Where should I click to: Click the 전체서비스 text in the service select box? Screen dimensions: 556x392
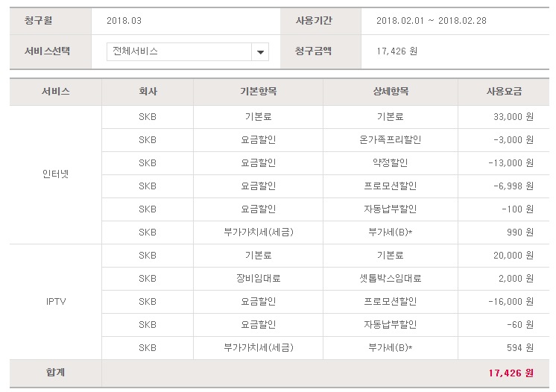click(135, 51)
